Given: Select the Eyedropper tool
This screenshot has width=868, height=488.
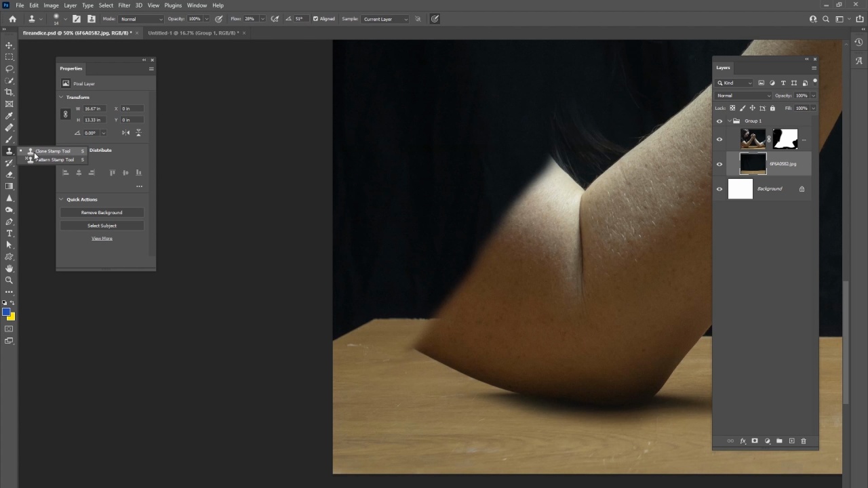Looking at the screenshot, I should pyautogui.click(x=9, y=116).
